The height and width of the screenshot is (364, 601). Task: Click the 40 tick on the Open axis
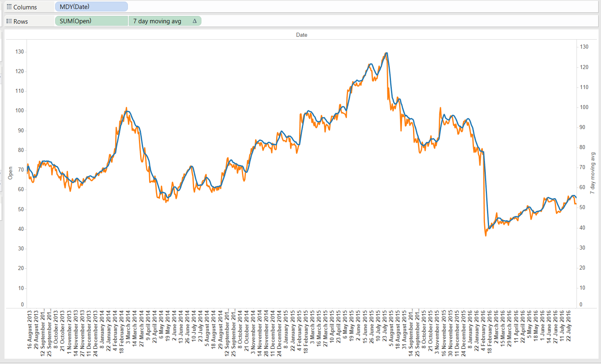[x=21, y=229]
